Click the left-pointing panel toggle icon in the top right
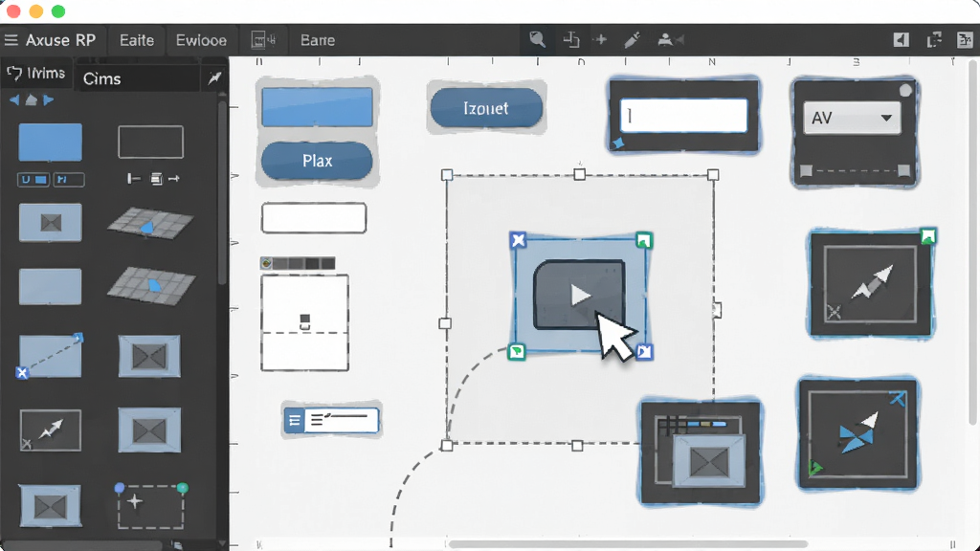This screenshot has height=551, width=980. click(x=901, y=39)
